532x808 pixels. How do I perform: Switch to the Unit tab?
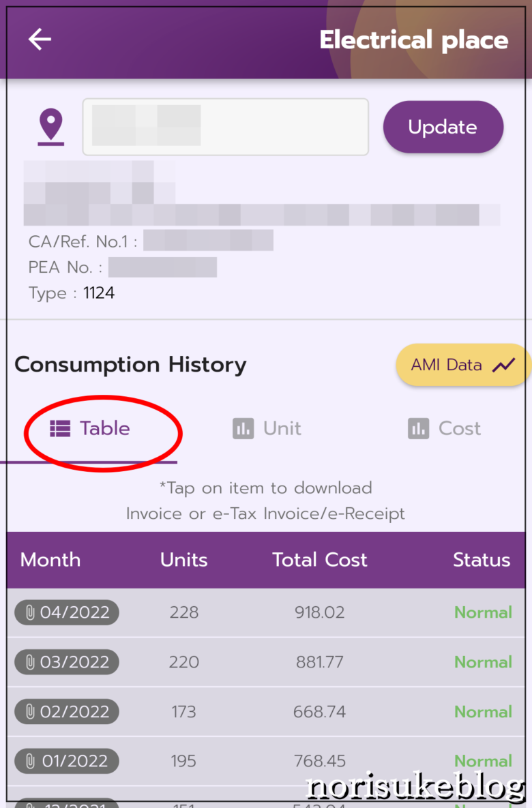pyautogui.click(x=267, y=429)
